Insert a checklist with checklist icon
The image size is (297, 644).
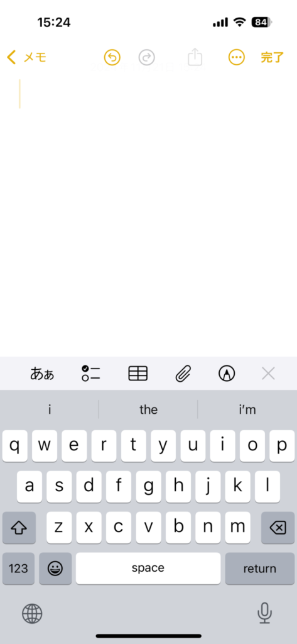(x=90, y=374)
